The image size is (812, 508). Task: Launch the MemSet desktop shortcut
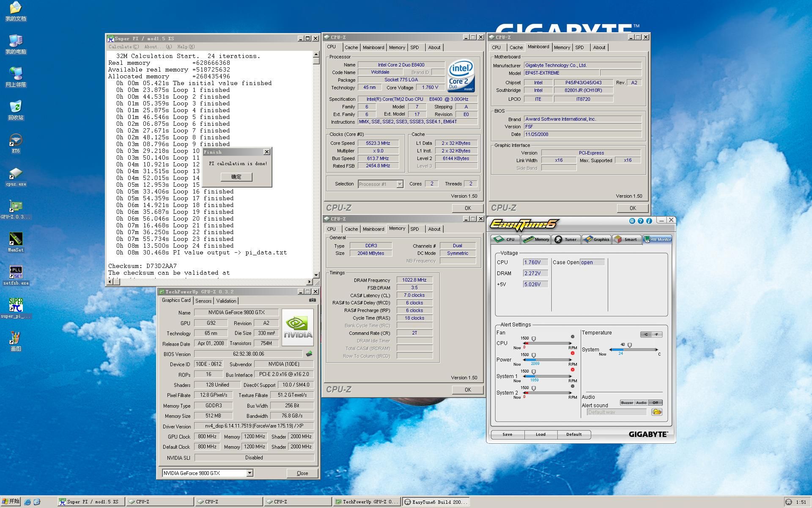click(16, 242)
